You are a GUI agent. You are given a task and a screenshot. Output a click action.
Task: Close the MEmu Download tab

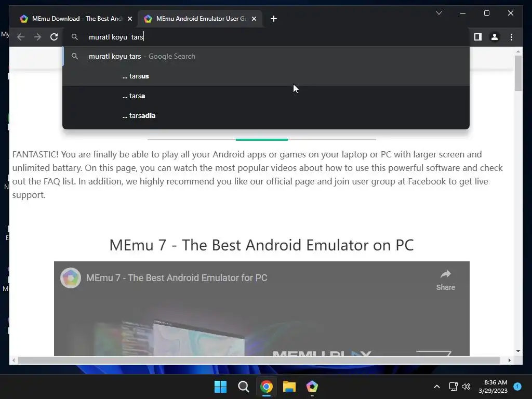point(129,19)
